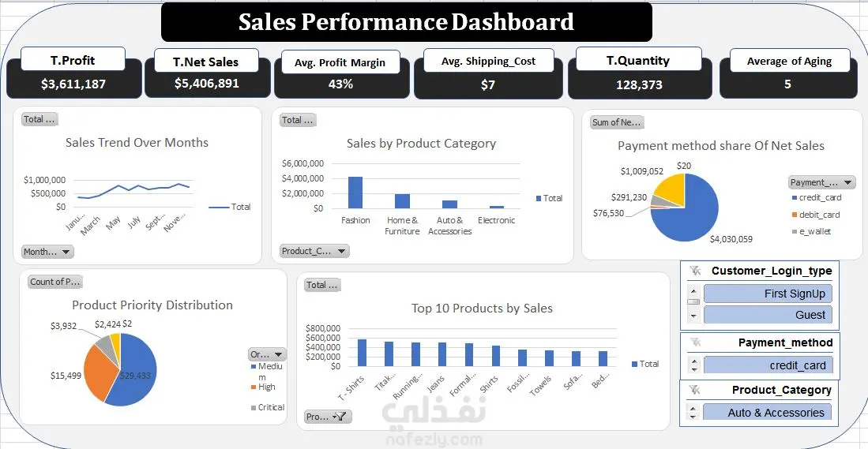Open the Product_C... field dropdown
The image size is (868, 449).
tap(314, 251)
